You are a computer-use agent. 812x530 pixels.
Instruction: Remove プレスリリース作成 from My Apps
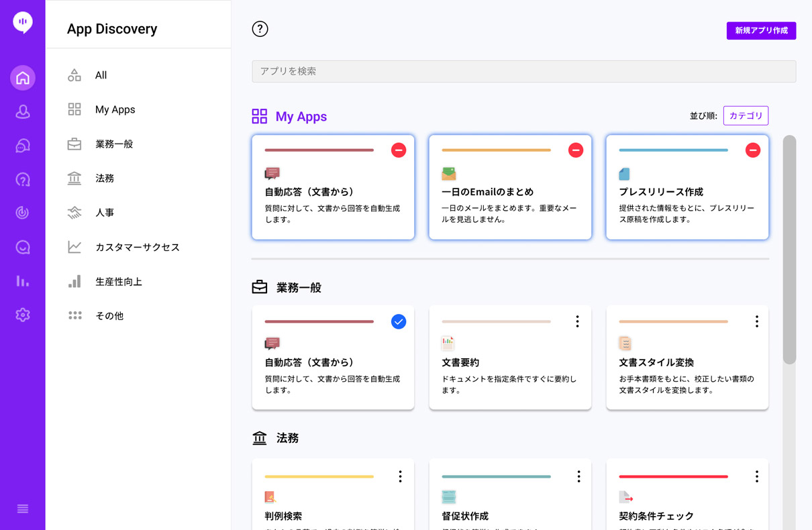click(x=753, y=150)
